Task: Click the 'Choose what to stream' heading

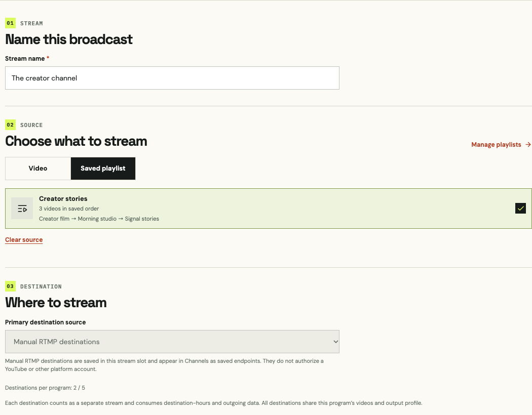Action: tap(76, 141)
